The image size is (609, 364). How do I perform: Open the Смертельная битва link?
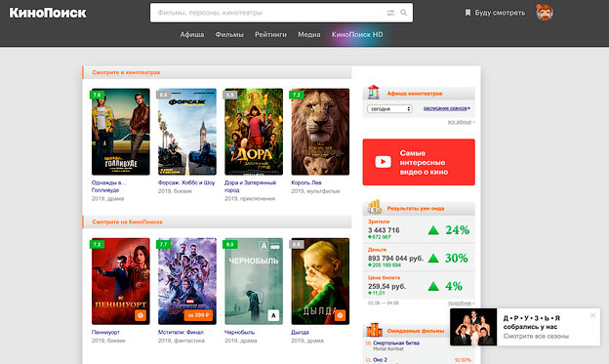click(396, 344)
